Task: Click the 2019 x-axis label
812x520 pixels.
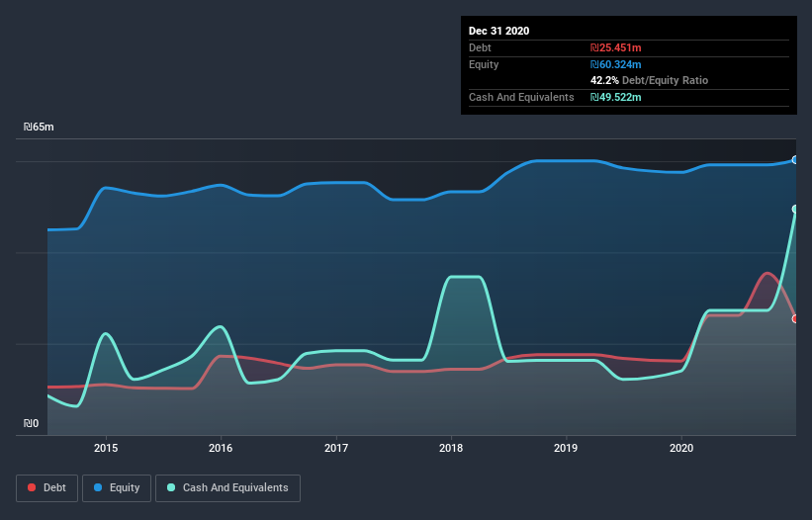Action: pyautogui.click(x=566, y=448)
